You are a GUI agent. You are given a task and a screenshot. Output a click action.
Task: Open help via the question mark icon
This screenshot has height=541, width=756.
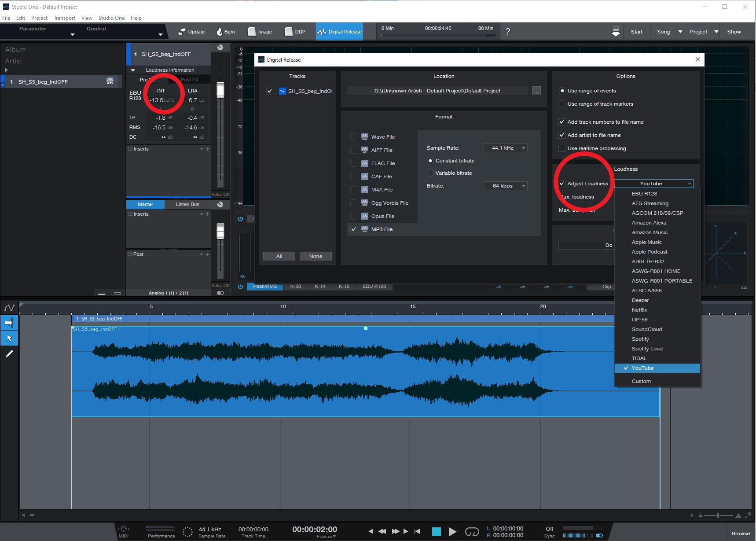(508, 32)
